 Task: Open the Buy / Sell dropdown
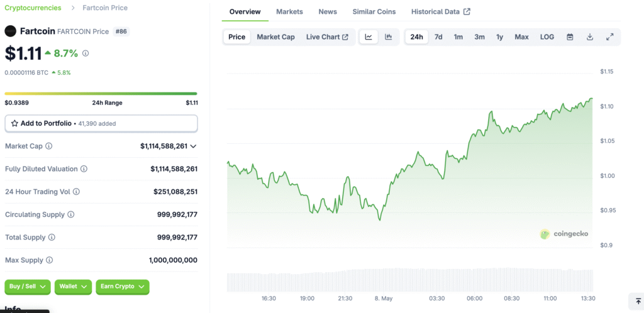(x=27, y=287)
